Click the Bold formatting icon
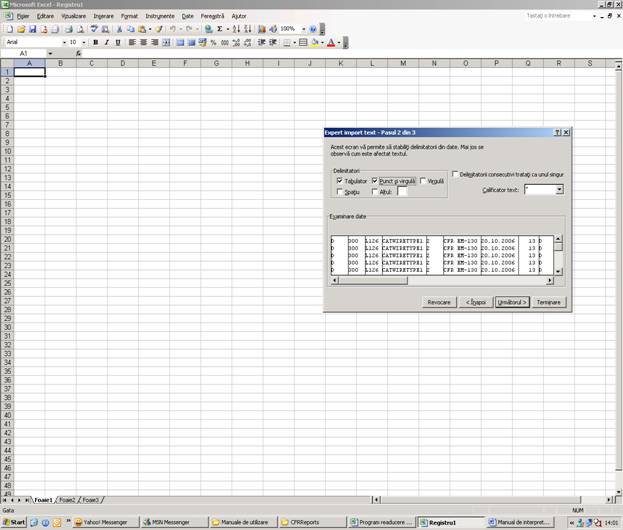The width and height of the screenshot is (623, 530). [95, 43]
